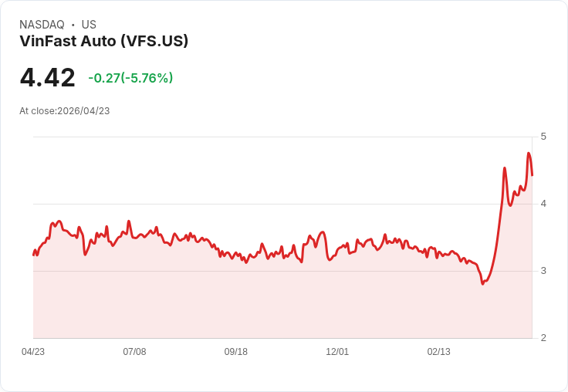Click the 2 price axis label
Viewport: 568px width, 392px height.
click(543, 338)
